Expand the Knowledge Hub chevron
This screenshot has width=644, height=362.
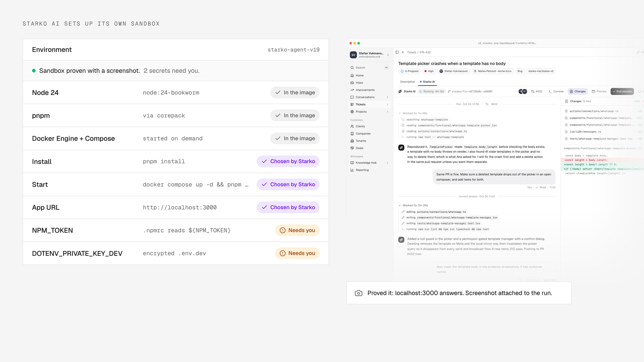point(388,163)
